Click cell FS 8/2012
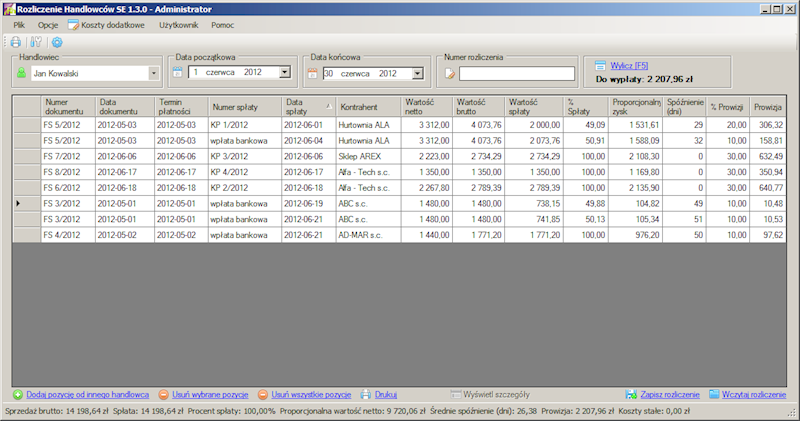 pyautogui.click(x=68, y=172)
